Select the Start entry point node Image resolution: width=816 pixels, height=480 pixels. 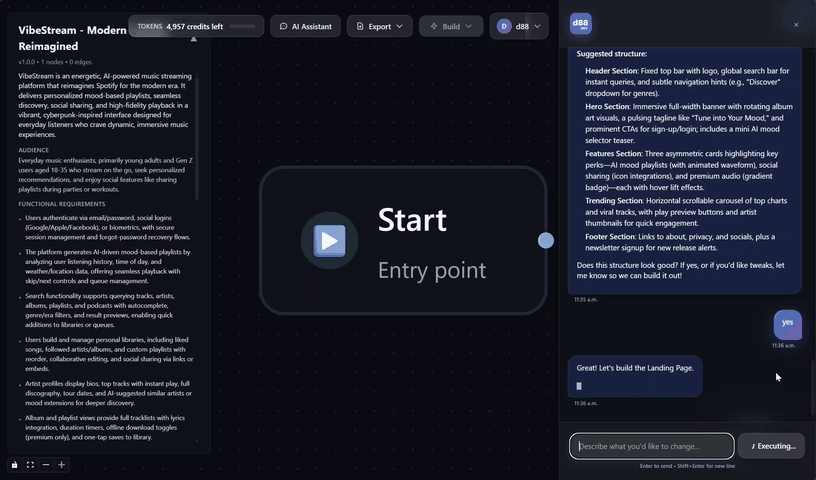click(403, 241)
